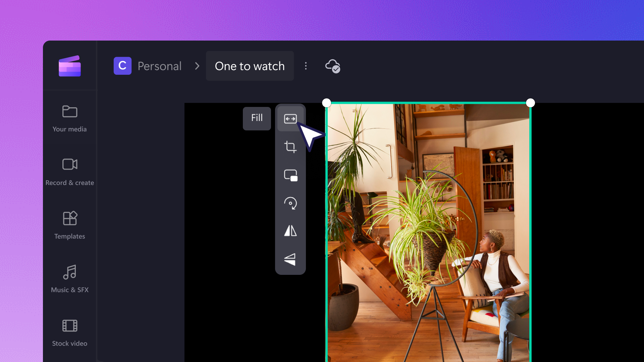Viewport: 644px width, 362px height.
Task: Open the Templates panel
Action: 70,226
